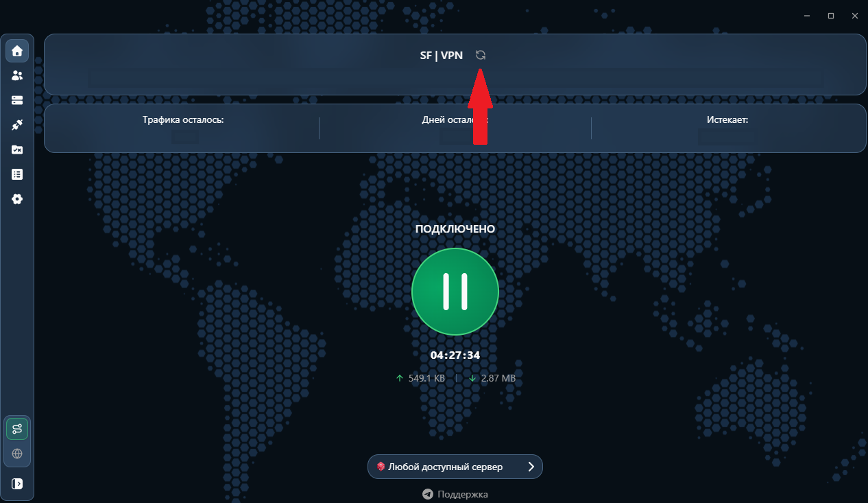
Task: Open the logs list sidebar icon
Action: tap(17, 174)
